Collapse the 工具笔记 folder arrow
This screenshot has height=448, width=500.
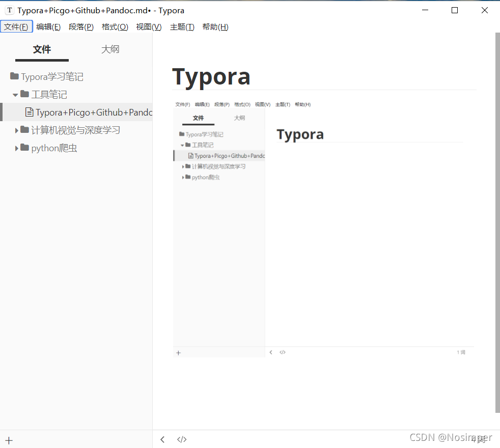tap(15, 95)
